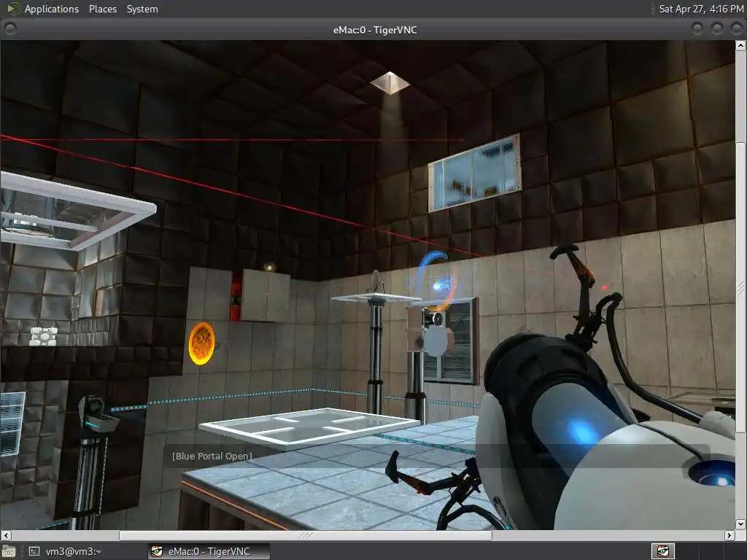
Task: Click the workspace switcher icon in bottom-right panel
Action: click(x=662, y=551)
